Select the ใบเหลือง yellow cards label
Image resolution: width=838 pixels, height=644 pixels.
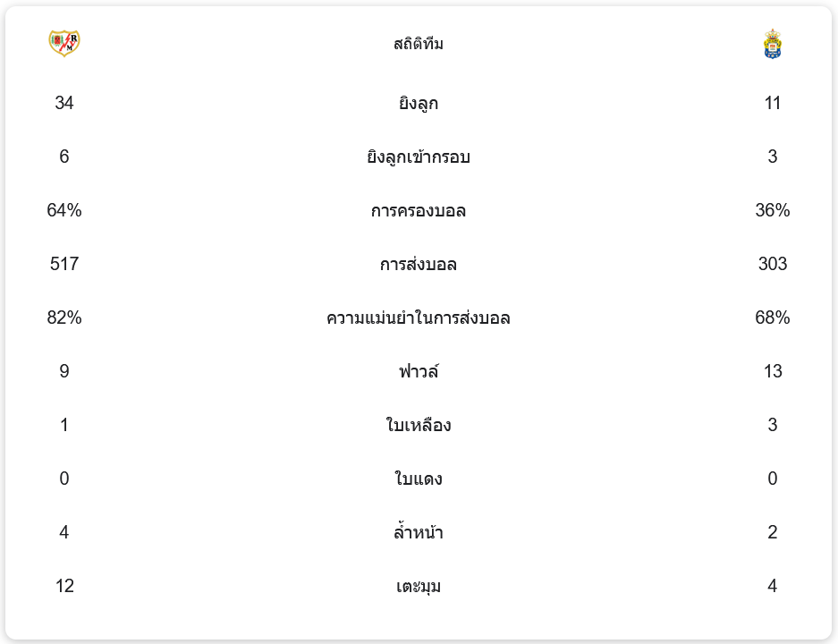point(419,425)
